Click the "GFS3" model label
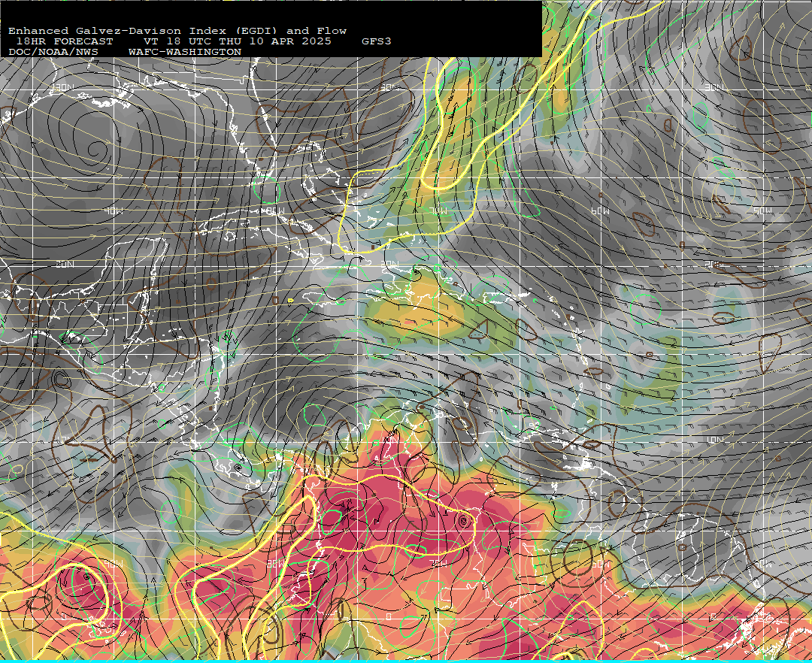This screenshot has height=663, width=812. (x=377, y=41)
